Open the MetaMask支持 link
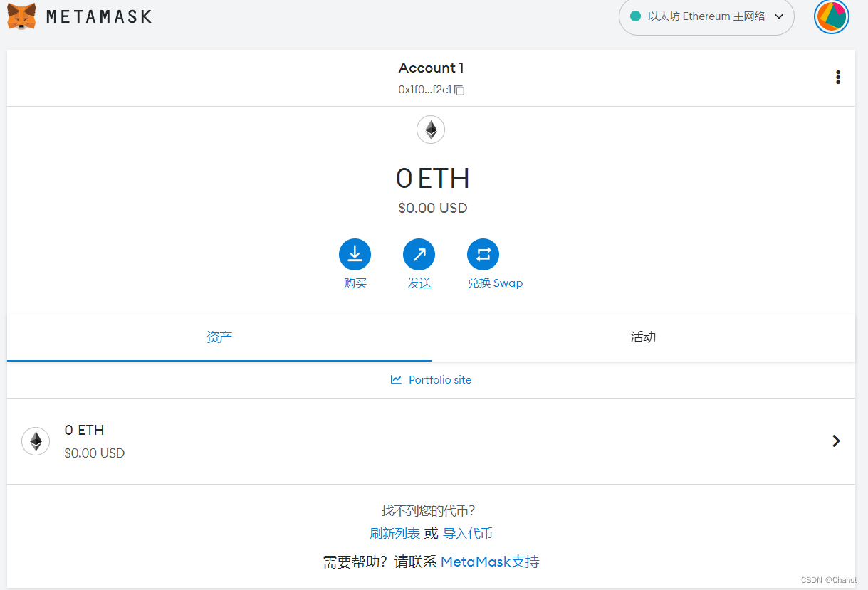This screenshot has height=590, width=868. (490, 562)
